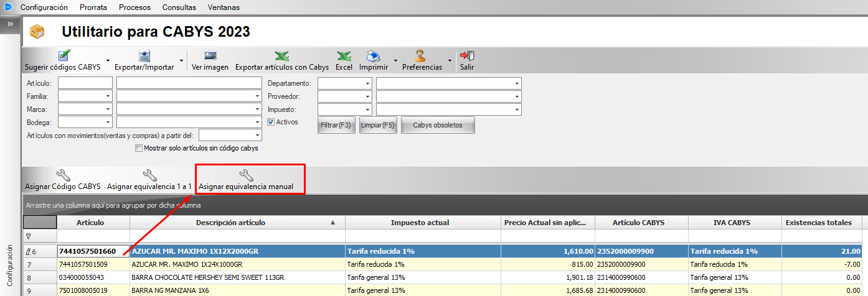Screen dimensions: 868x296
Task: Click the Excel export icon
Action: (x=344, y=57)
